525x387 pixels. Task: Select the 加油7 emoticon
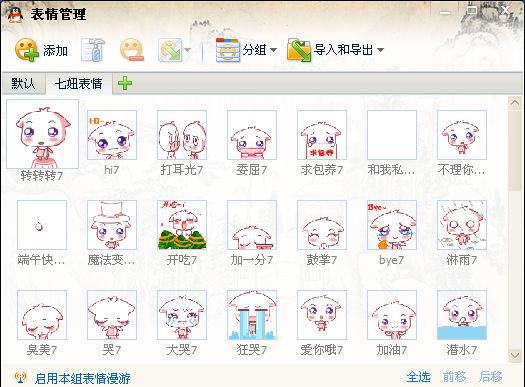point(392,315)
